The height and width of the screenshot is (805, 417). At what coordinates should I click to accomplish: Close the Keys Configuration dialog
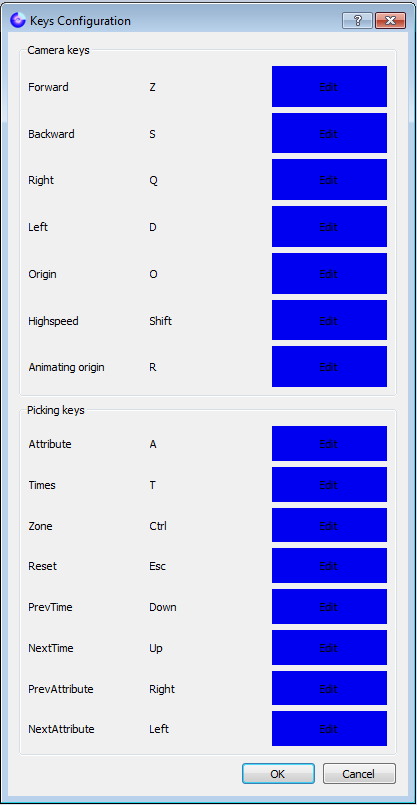tap(390, 21)
